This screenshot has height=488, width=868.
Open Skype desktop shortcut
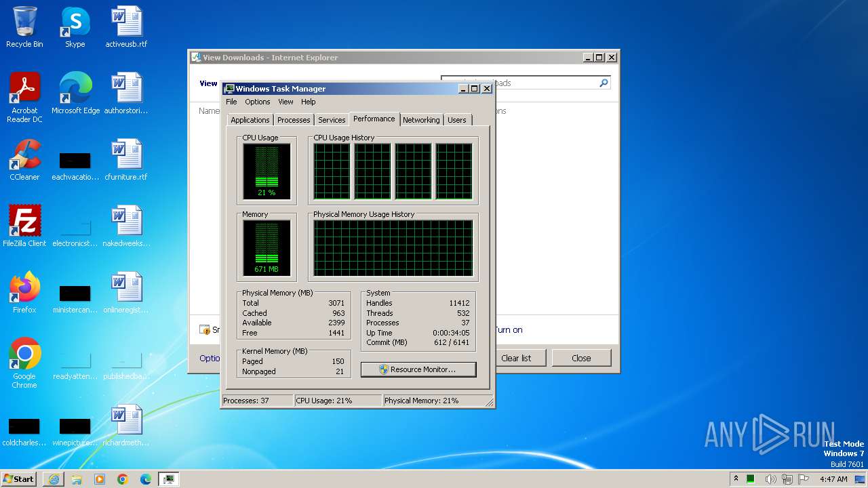pos(75,27)
